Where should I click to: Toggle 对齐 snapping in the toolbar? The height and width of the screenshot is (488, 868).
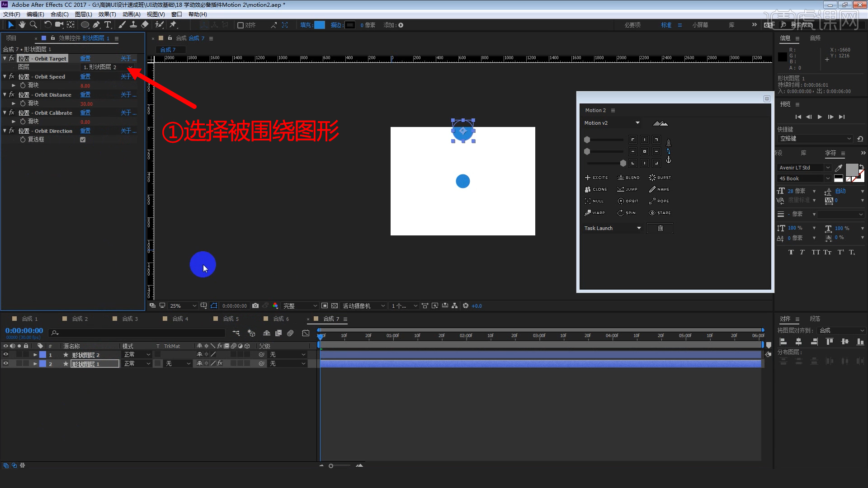[x=240, y=25]
